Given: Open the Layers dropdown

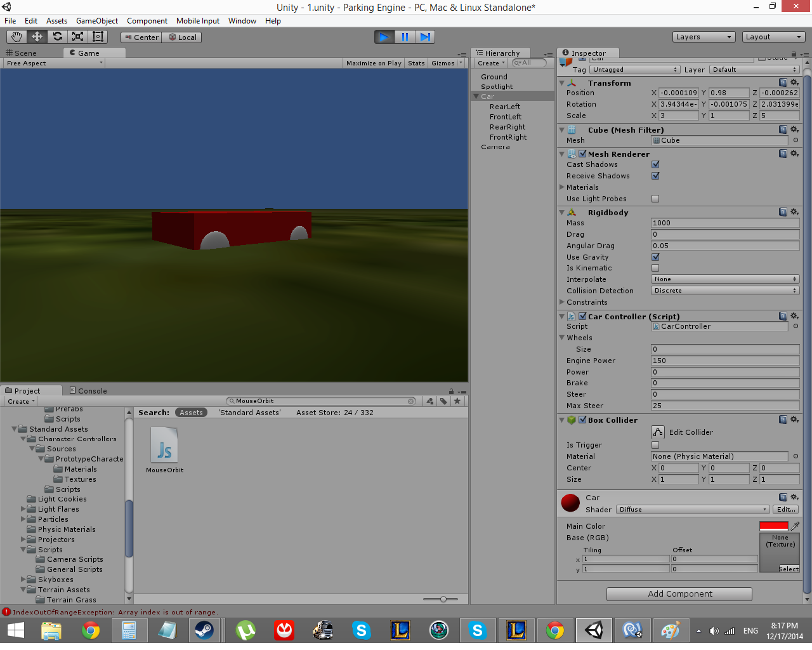Looking at the screenshot, I should pyautogui.click(x=704, y=37).
